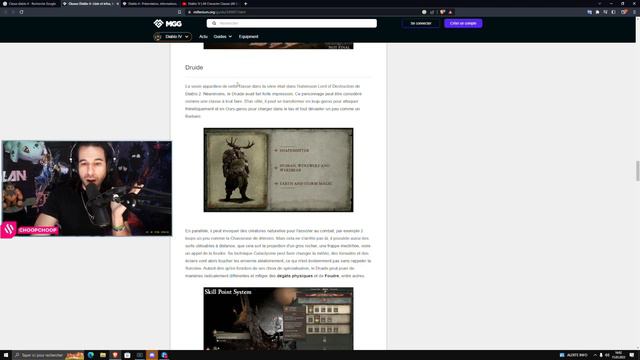640x360 pixels.
Task: Expand the Guides dropdown menu
Action: (222, 37)
